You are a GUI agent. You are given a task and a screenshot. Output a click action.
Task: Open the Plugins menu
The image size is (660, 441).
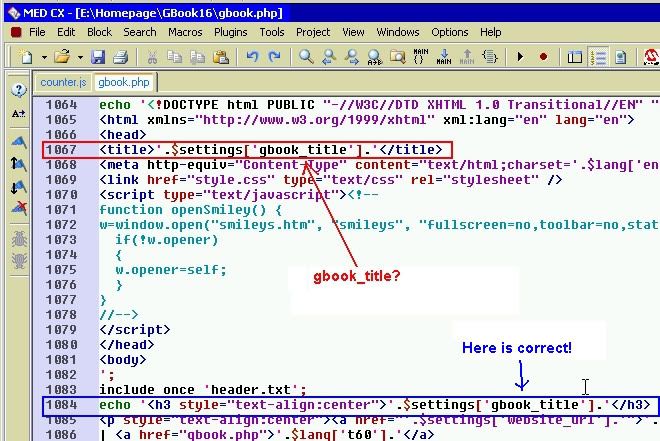[x=231, y=32]
